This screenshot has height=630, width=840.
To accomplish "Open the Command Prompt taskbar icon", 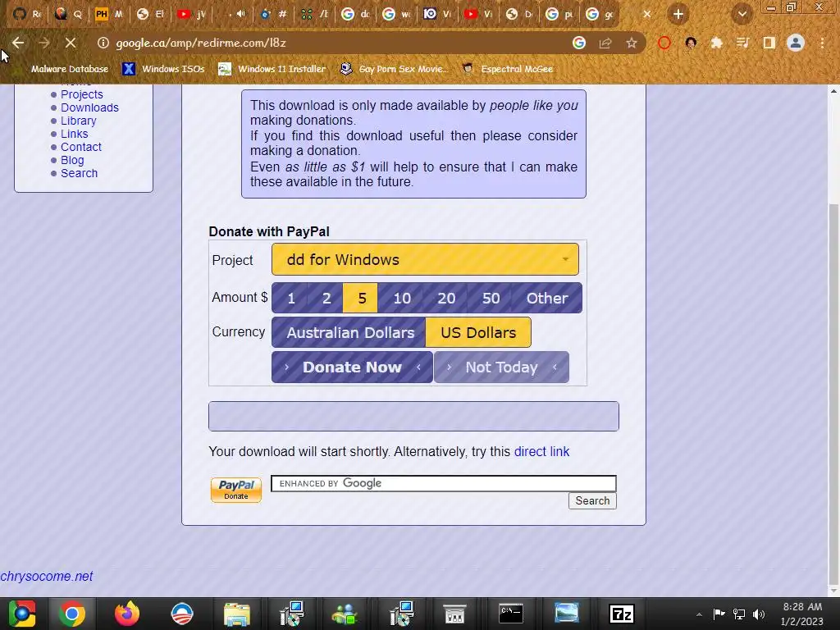I will tap(511, 614).
